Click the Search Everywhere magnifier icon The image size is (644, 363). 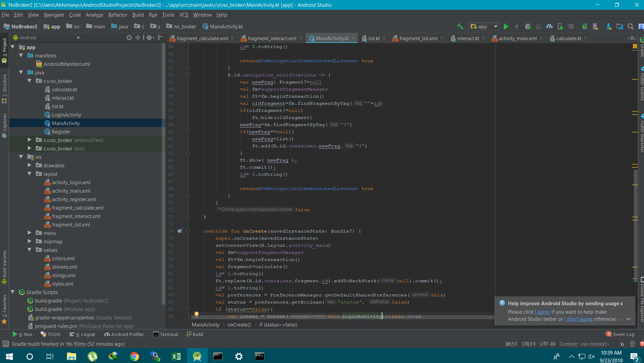tap(630, 26)
